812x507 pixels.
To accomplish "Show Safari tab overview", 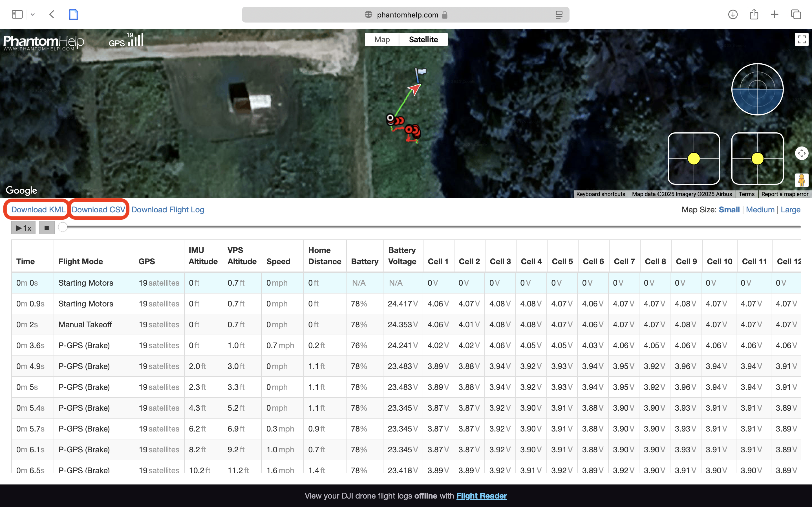I will [796, 14].
